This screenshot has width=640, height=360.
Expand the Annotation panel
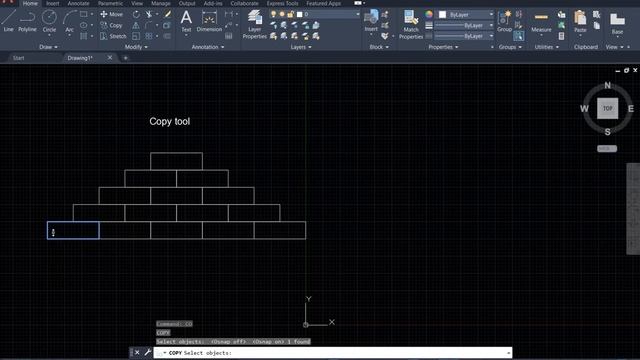coord(208,47)
